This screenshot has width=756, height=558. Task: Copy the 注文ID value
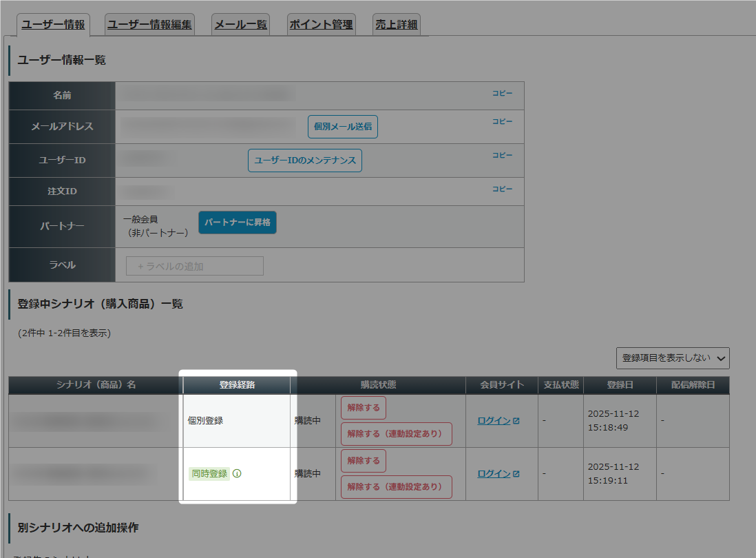tap(502, 189)
